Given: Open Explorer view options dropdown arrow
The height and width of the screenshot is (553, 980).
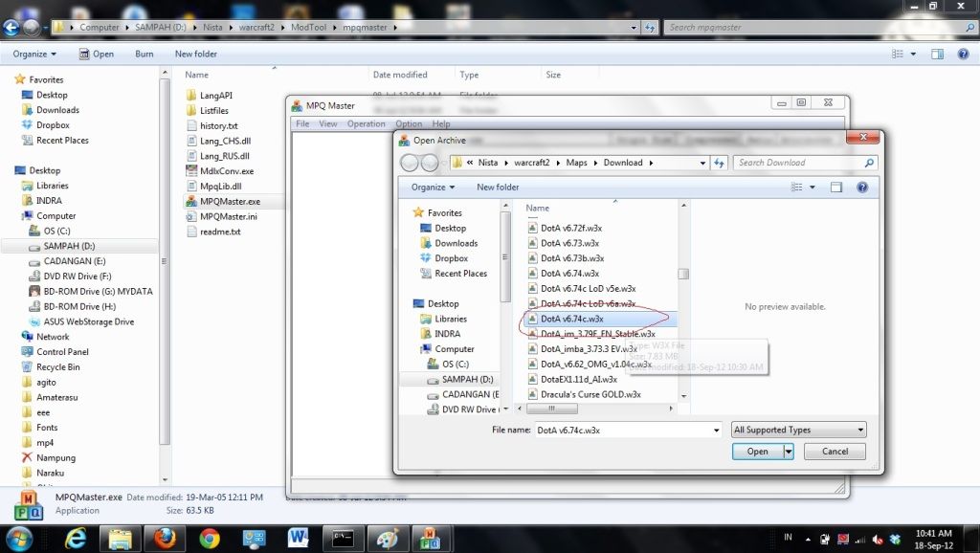Looking at the screenshot, I should point(913,54).
